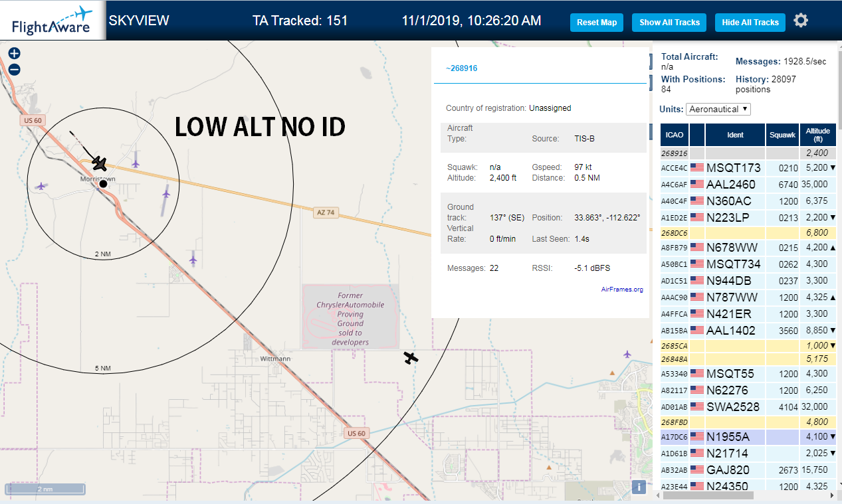The image size is (842, 504).
Task: Sort table by Altitude (ft) column header
Action: coord(818,135)
